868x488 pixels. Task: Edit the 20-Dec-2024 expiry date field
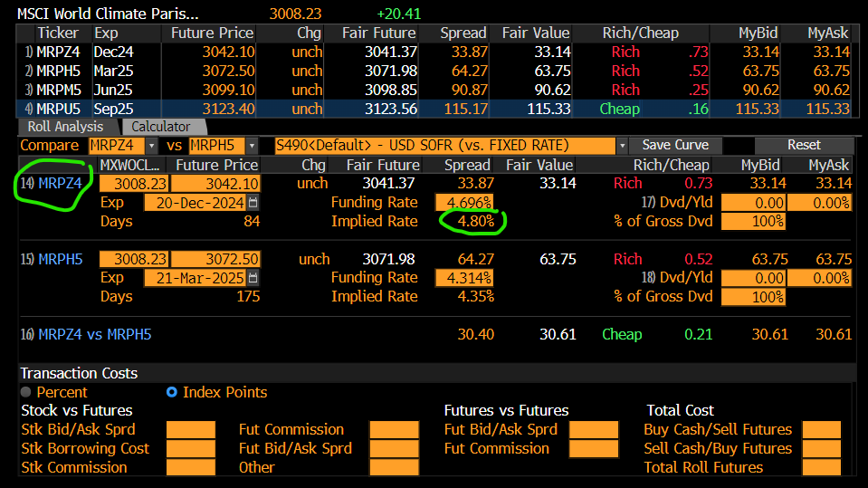click(196, 203)
